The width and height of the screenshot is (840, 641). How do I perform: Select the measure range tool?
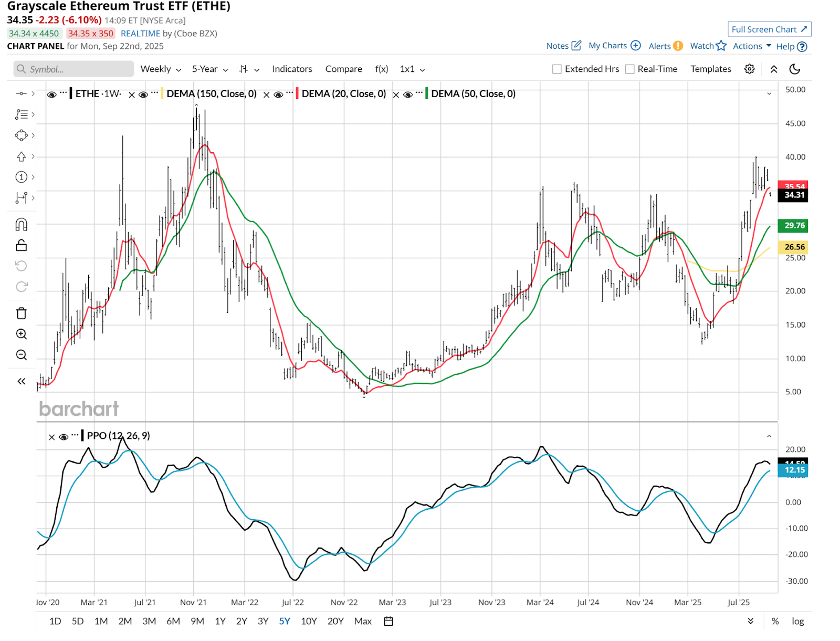(x=21, y=198)
